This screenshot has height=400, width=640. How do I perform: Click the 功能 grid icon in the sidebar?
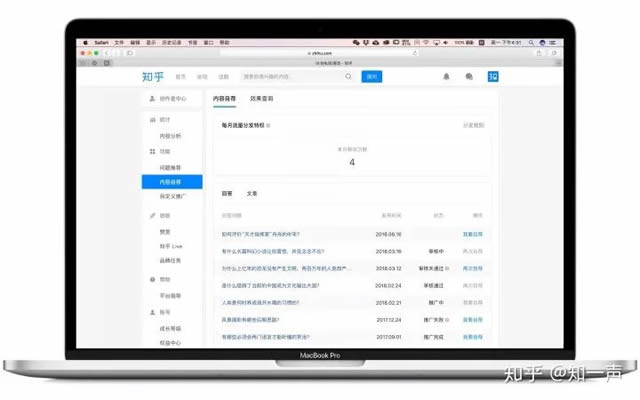[x=152, y=151]
